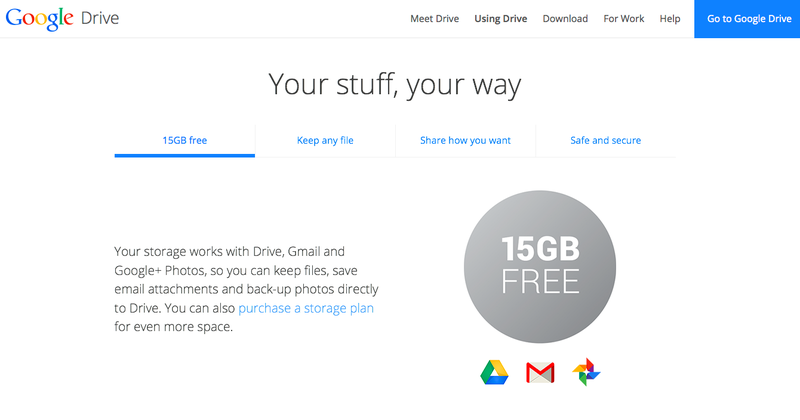Go to the Download page
Viewport: 800px width, 420px height.
(x=565, y=19)
